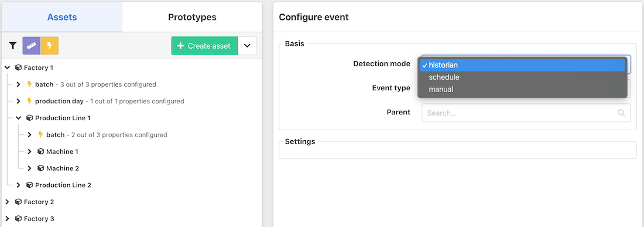Select the Factory 1 tree label
644x227 pixels.
pos(39,67)
